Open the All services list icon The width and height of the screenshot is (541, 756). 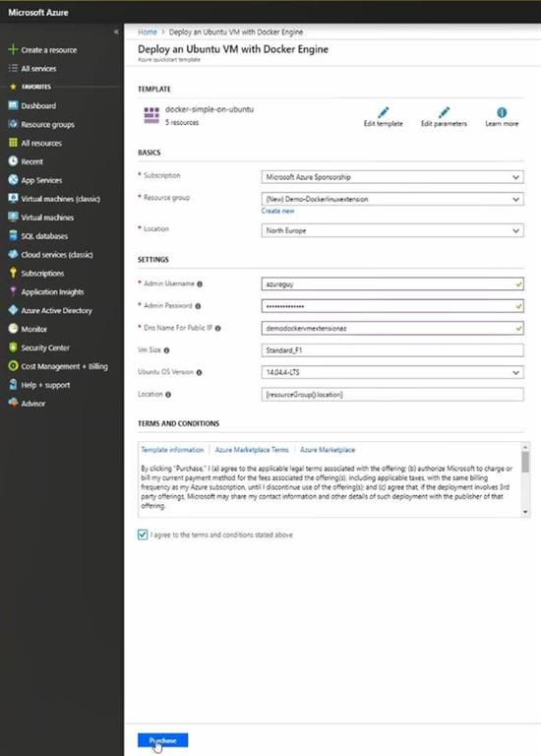pos(13,69)
